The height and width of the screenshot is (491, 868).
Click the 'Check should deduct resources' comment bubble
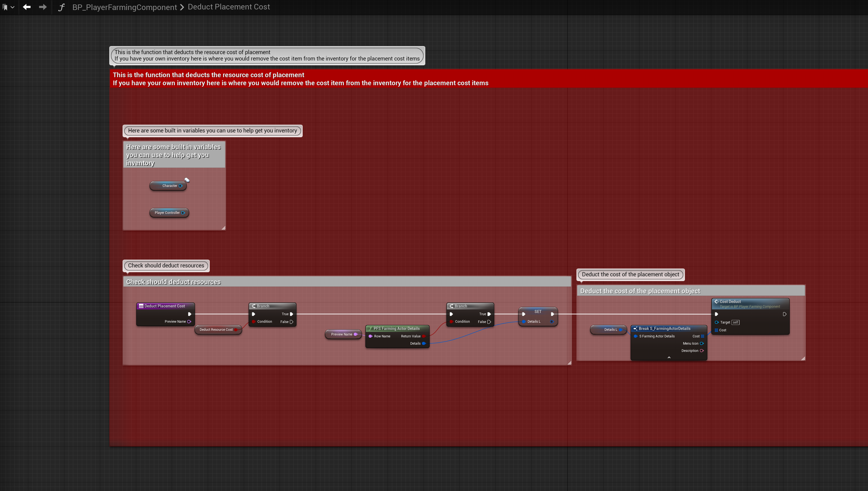(166, 266)
